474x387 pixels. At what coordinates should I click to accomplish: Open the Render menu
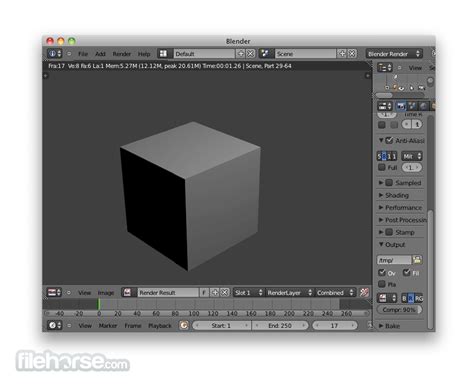[x=122, y=54]
